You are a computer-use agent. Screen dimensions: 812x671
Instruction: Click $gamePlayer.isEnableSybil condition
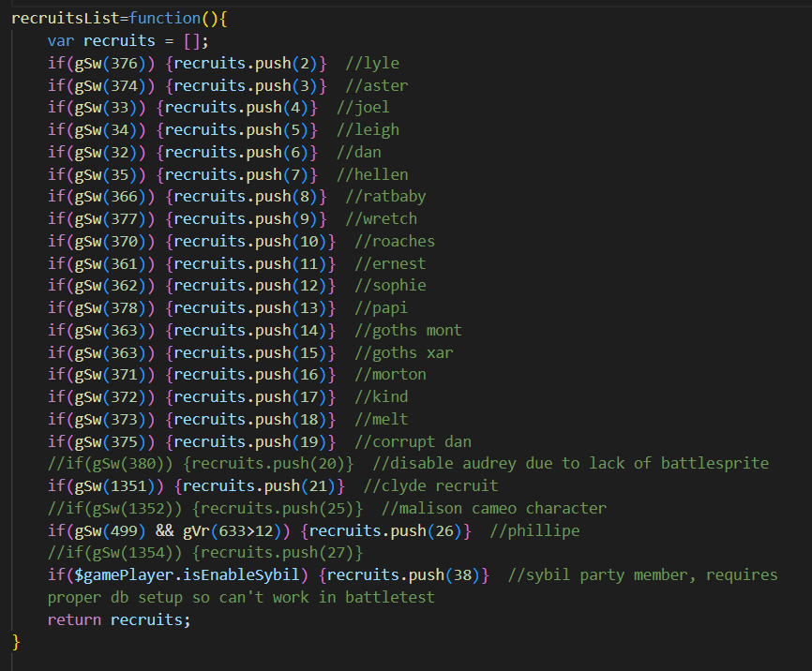click(x=188, y=574)
